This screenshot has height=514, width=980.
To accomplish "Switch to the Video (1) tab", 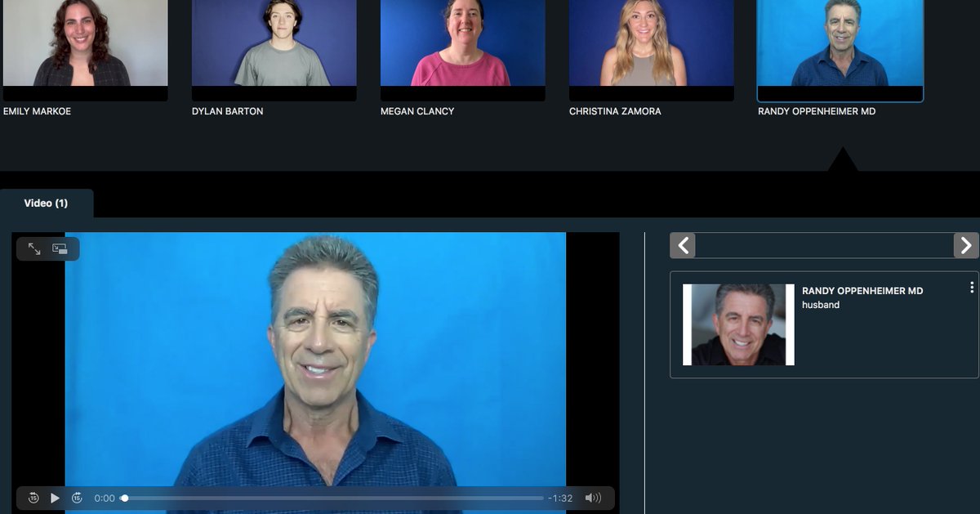I will (x=47, y=203).
